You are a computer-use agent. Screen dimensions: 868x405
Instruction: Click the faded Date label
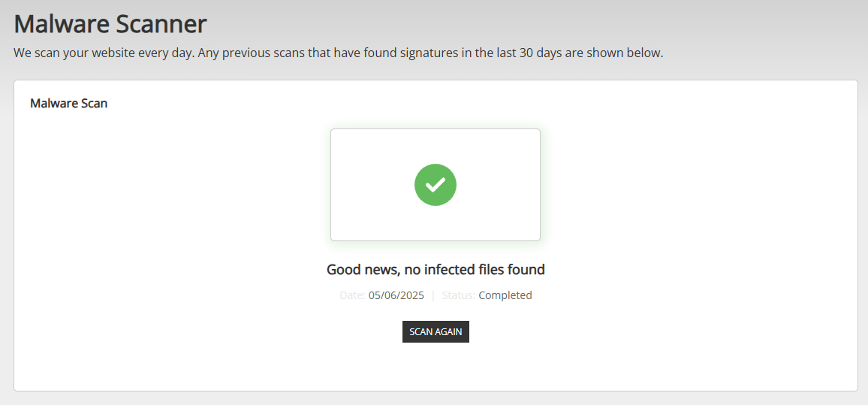coord(352,295)
